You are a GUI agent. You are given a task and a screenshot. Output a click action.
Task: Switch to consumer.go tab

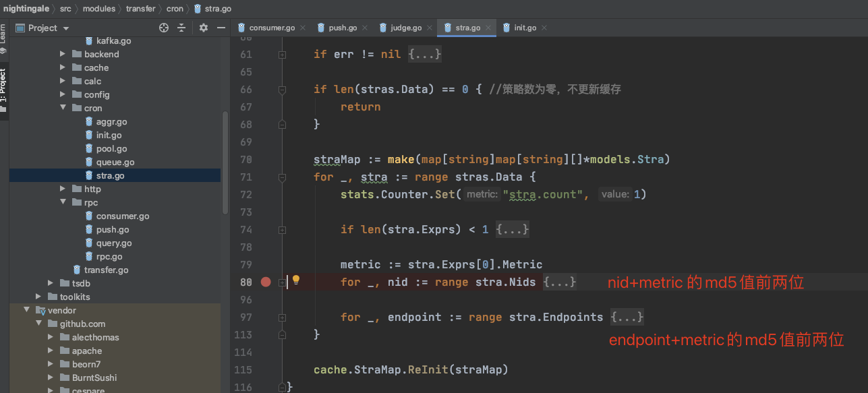point(272,28)
